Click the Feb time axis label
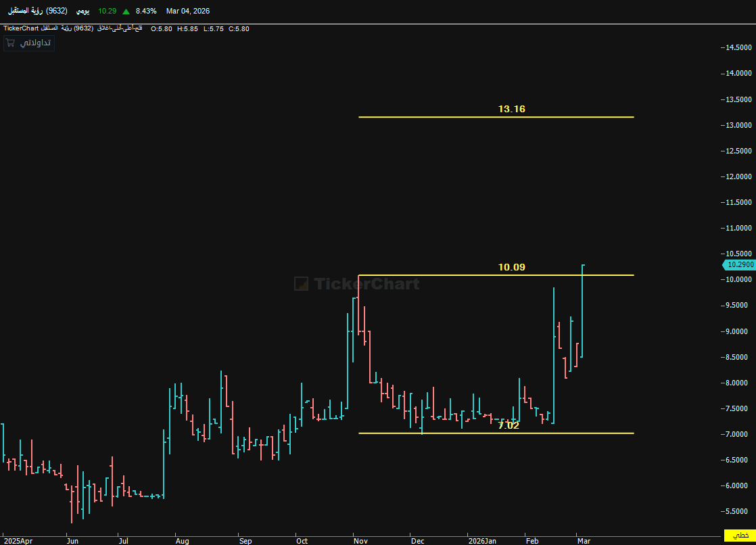 point(532,541)
